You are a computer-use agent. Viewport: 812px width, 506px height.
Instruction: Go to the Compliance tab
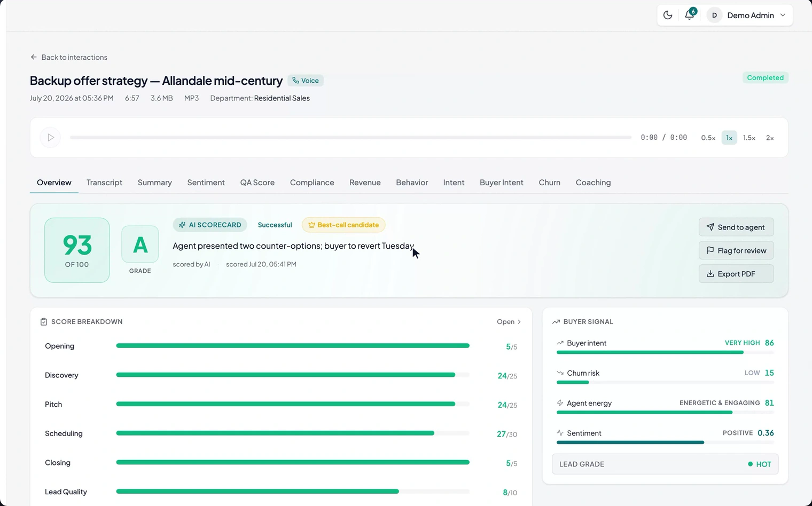click(312, 183)
